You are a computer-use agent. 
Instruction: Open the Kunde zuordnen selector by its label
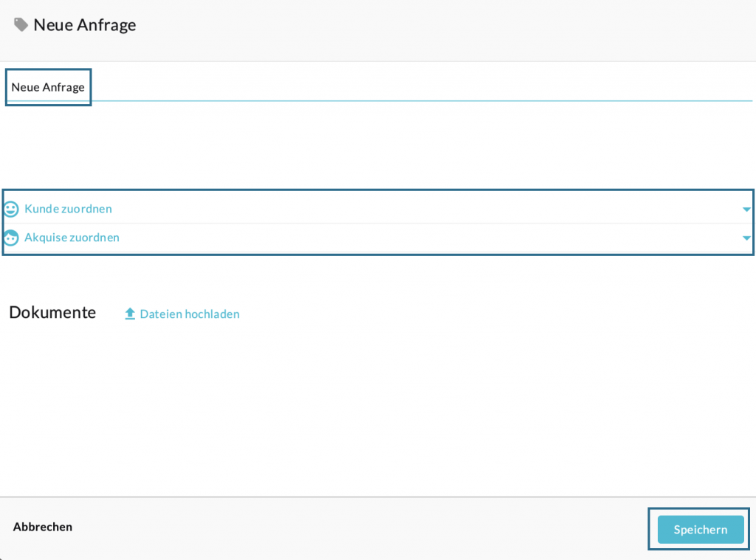pos(68,209)
